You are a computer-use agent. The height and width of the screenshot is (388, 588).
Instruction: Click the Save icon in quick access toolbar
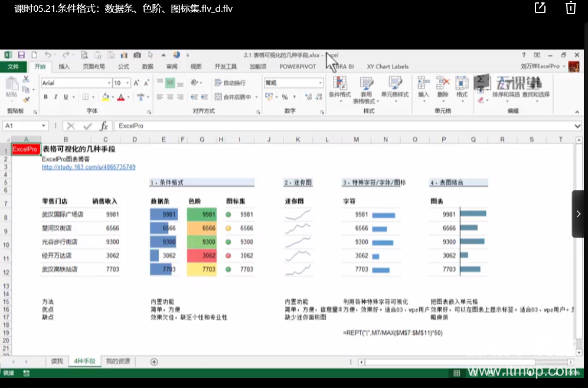point(21,55)
